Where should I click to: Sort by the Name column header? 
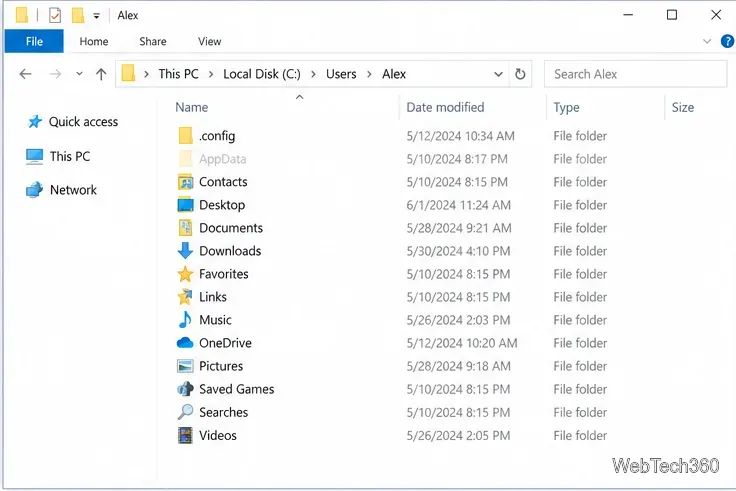coord(192,107)
